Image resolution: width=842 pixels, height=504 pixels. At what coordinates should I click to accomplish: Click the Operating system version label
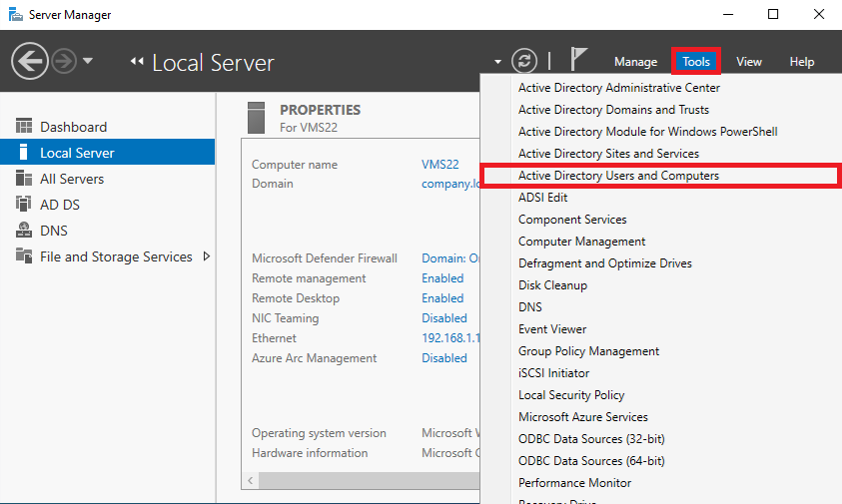tap(319, 433)
